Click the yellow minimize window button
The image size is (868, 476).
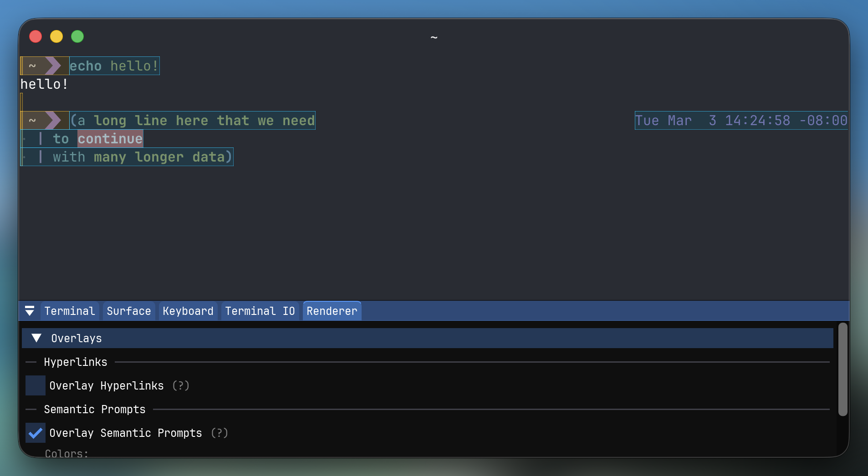(56, 36)
